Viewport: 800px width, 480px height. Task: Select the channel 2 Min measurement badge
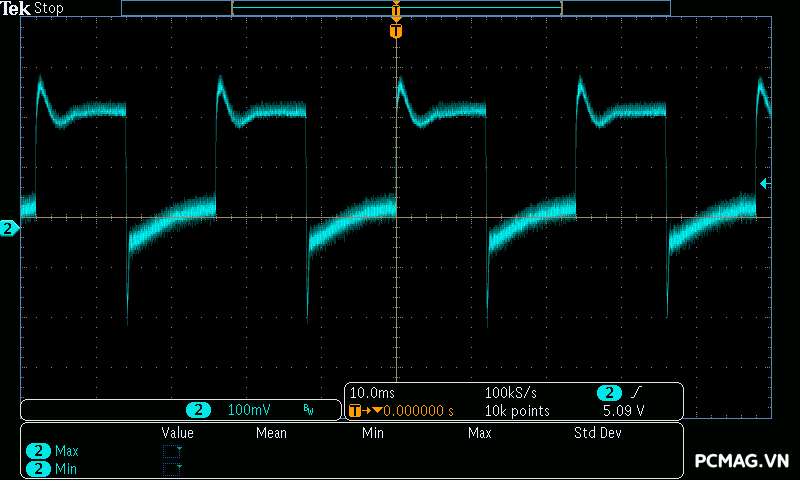(39, 468)
